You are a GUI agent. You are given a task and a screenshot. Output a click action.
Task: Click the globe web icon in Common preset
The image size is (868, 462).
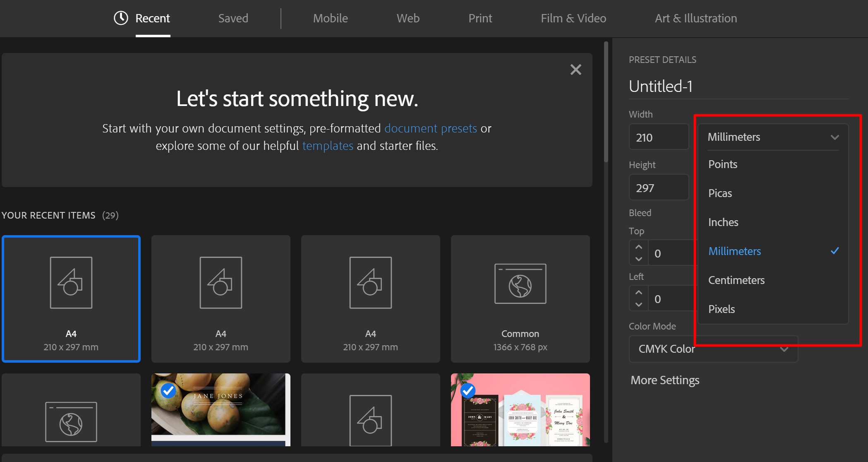[520, 284]
